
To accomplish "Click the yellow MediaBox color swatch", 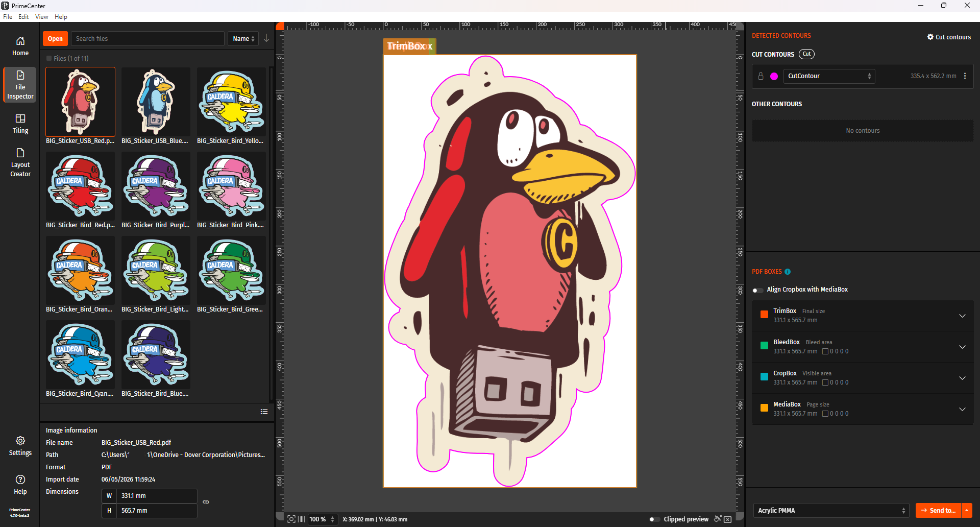I will [764, 408].
